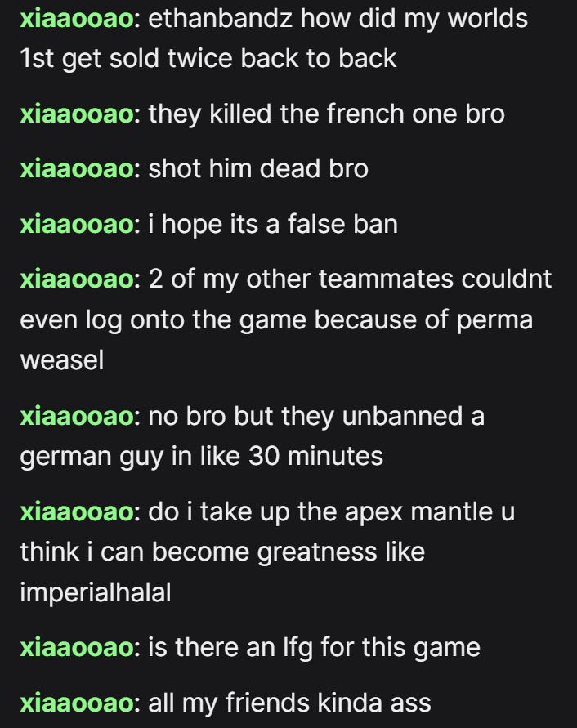Viewport: 577px width, 728px height.
Task: Click the word 'imperialhalal' in chat
Action: tap(96, 593)
